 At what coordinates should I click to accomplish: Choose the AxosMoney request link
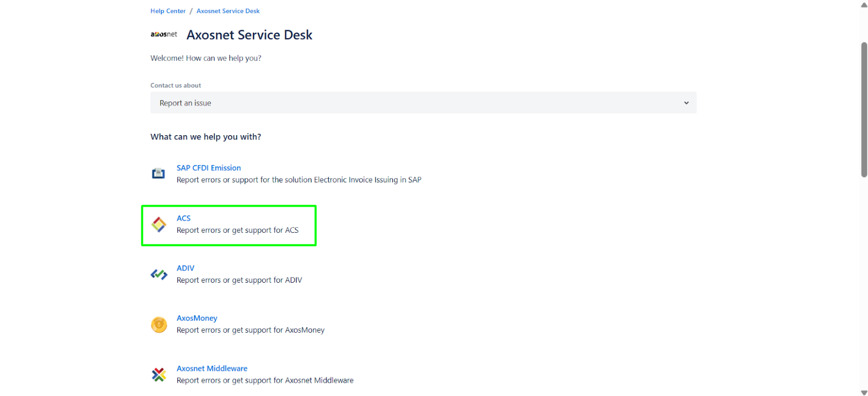point(196,318)
